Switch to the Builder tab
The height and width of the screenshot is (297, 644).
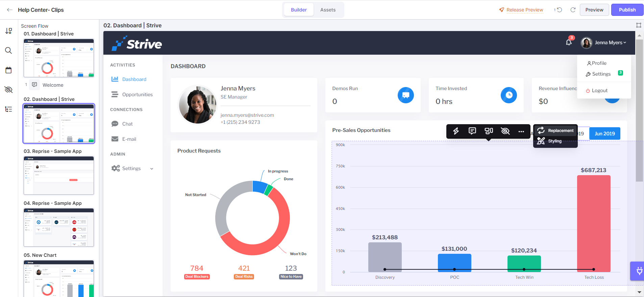tap(299, 10)
